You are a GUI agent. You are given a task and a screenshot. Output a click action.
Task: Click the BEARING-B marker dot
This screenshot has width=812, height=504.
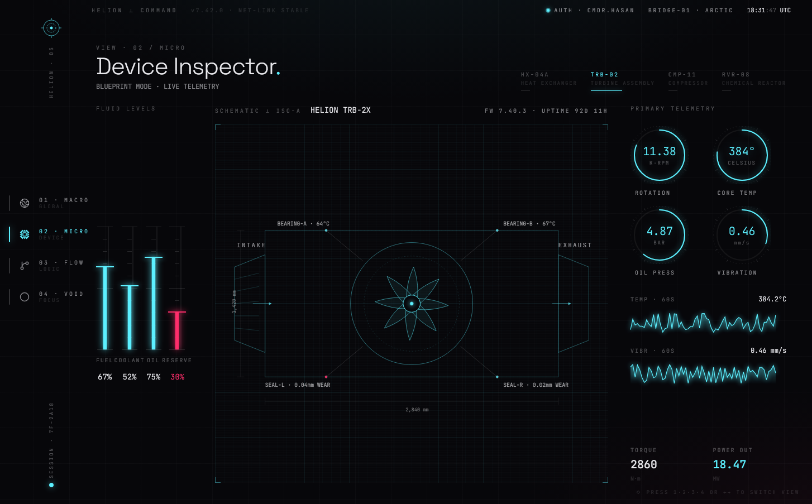click(x=497, y=231)
